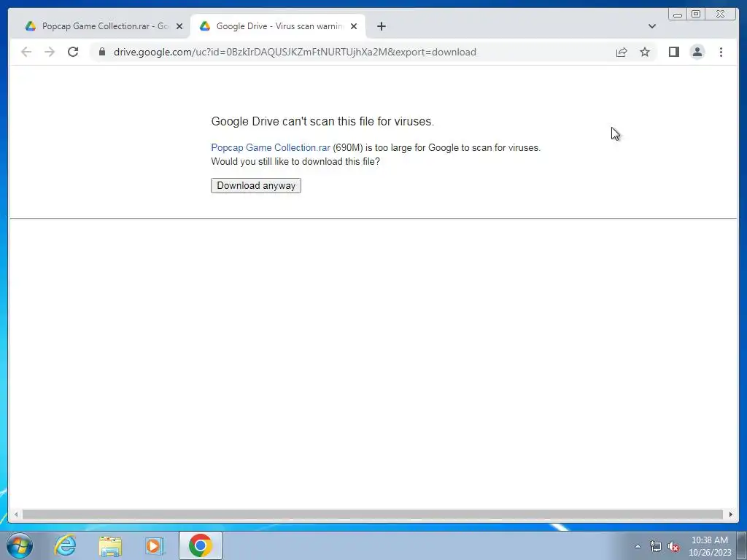This screenshot has width=747, height=560.
Task: Click the heading "Google Drive can't scan this file for viruses."
Action: 322,122
